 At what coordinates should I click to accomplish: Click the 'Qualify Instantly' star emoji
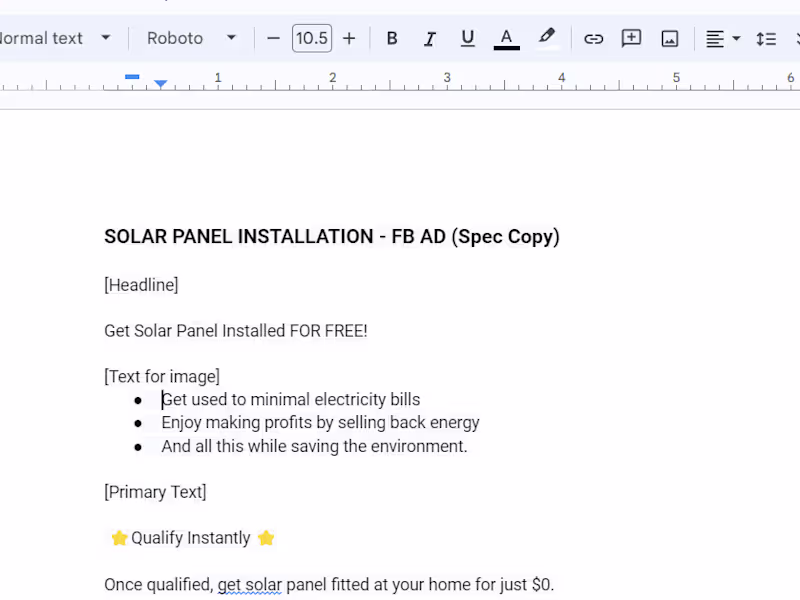tap(119, 538)
